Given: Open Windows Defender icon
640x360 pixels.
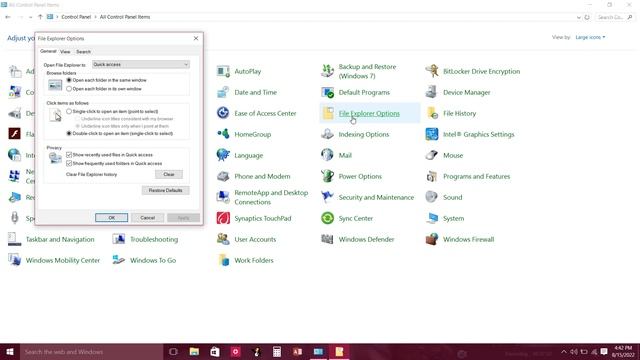Looking at the screenshot, I should click(x=327, y=239).
